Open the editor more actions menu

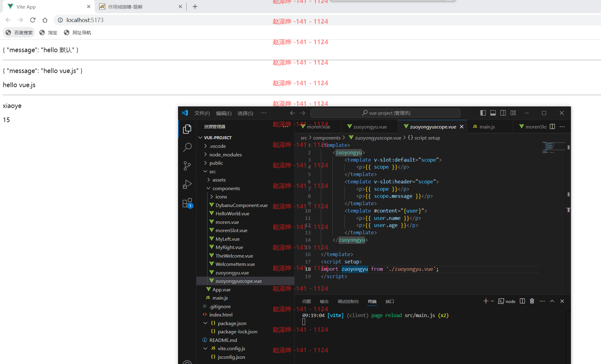562,127
